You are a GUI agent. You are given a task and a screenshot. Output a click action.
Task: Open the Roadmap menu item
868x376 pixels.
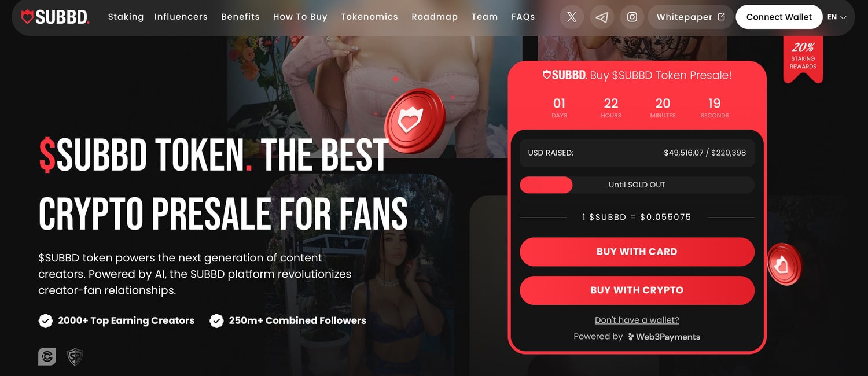(x=435, y=17)
